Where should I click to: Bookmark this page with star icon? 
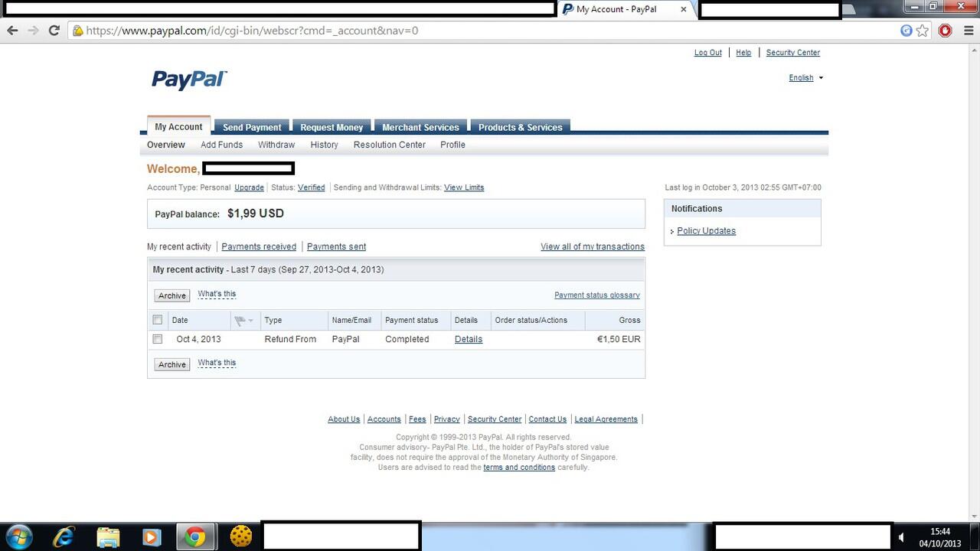(923, 31)
